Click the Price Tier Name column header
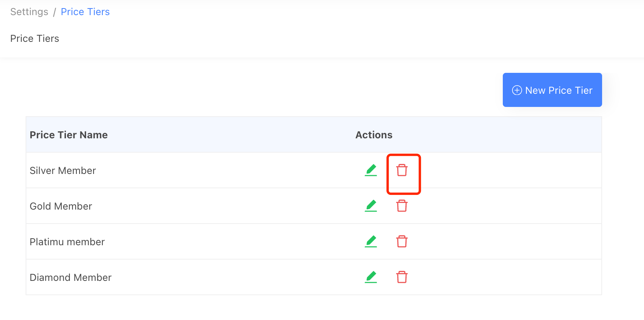Image resolution: width=644 pixels, height=320 pixels. [x=69, y=134]
